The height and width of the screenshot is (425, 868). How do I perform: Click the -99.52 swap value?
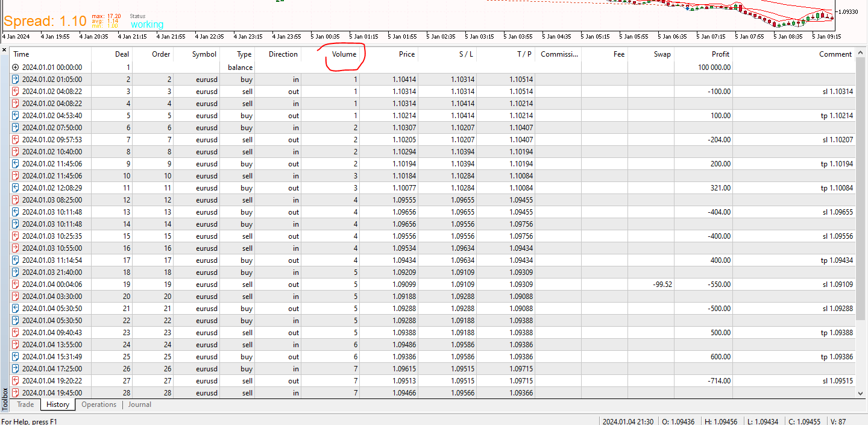click(x=661, y=285)
